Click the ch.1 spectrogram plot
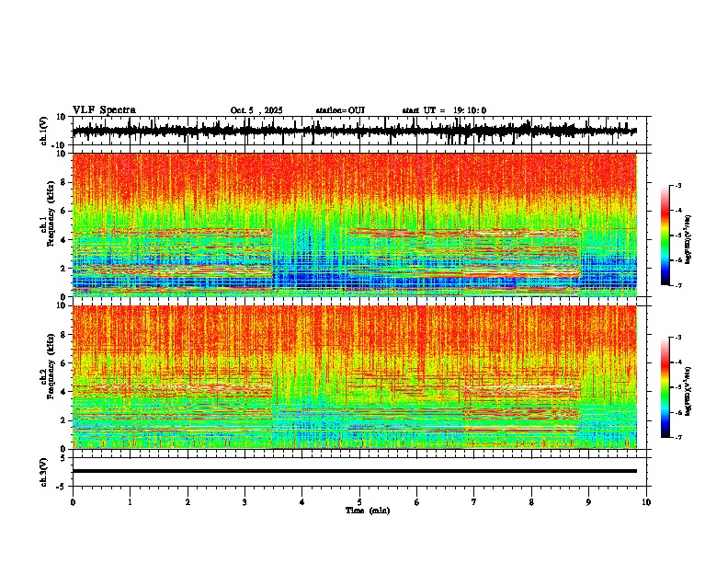This screenshot has width=728, height=563. coord(355,224)
